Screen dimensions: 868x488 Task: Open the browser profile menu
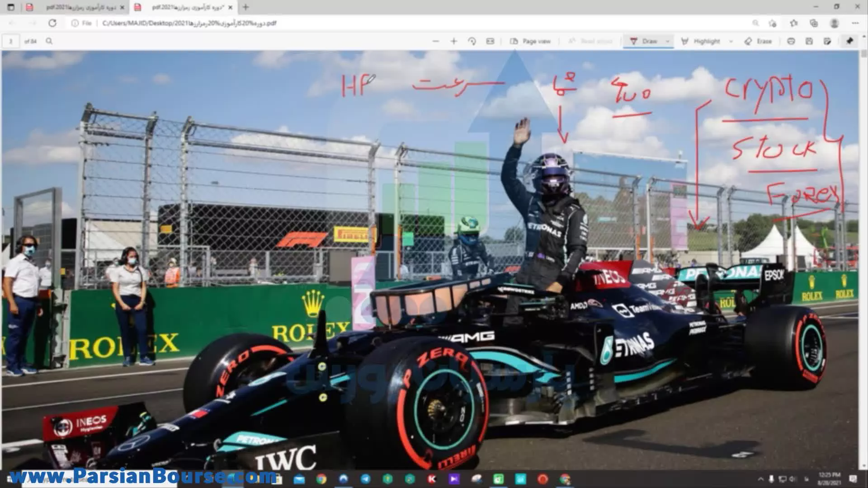tap(835, 23)
